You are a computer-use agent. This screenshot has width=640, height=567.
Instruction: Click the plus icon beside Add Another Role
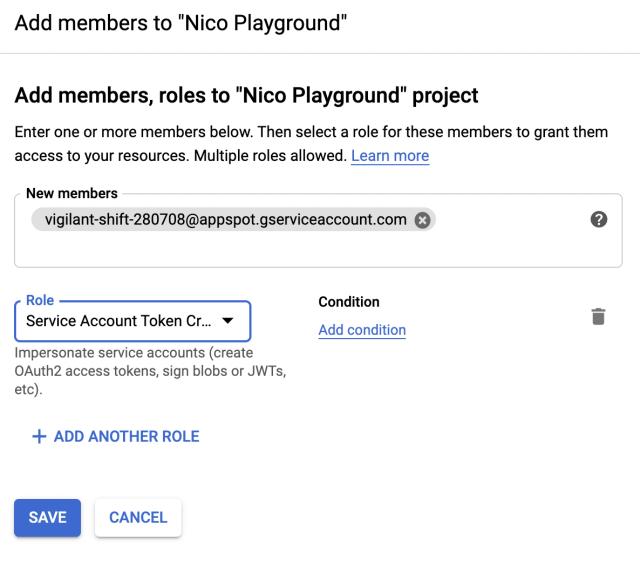click(x=40, y=437)
